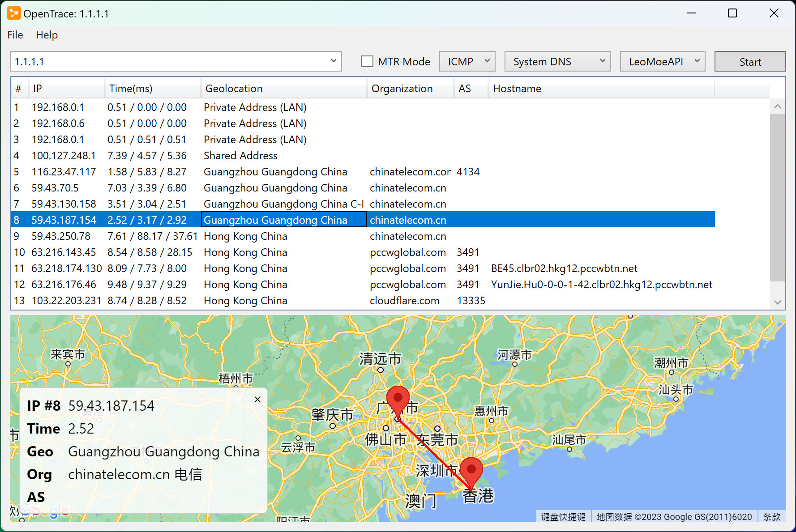
Task: Select hop 13 row 103.22.203.231
Action: (x=66, y=301)
